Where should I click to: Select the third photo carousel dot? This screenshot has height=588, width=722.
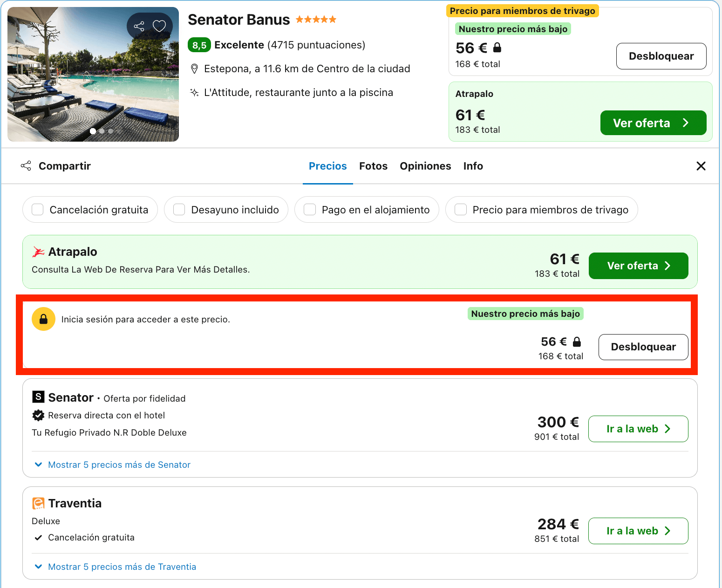point(110,131)
